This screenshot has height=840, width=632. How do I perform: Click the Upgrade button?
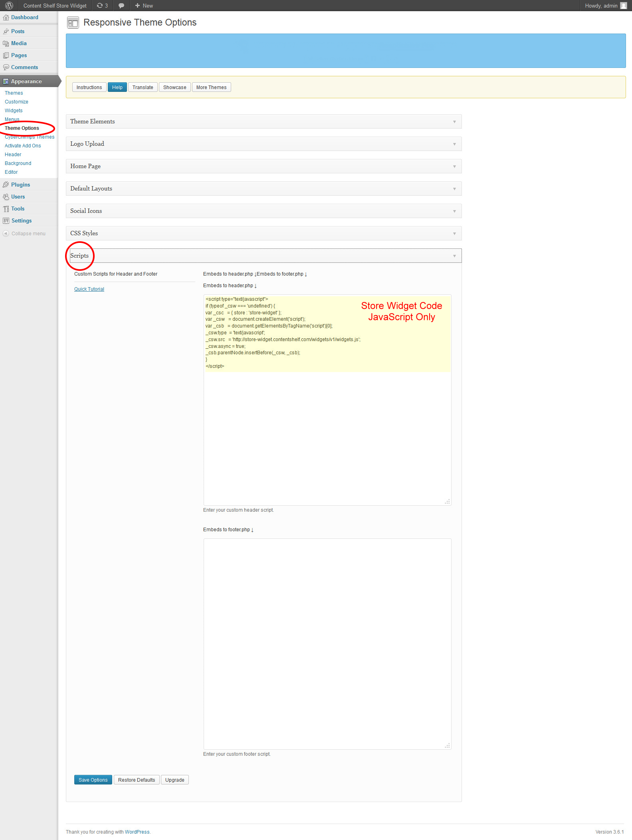175,780
